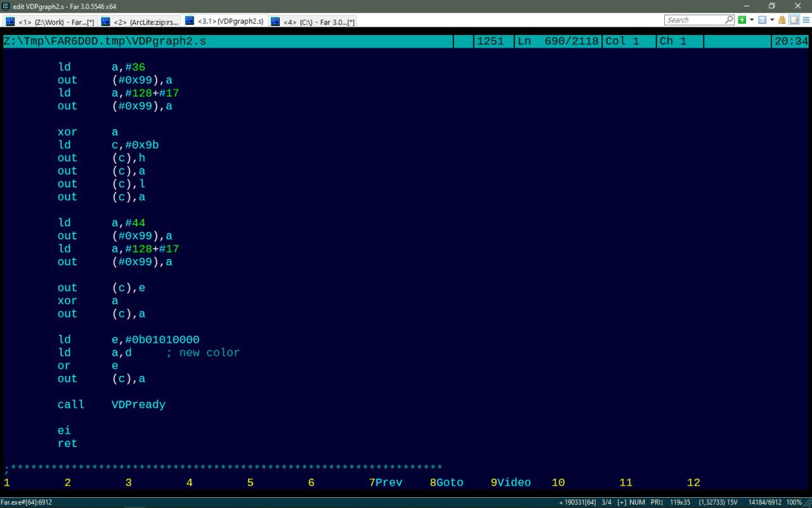Image resolution: width=812 pixels, height=508 pixels.
Task: Click the 'ld a,#44' line
Action: tap(101, 223)
